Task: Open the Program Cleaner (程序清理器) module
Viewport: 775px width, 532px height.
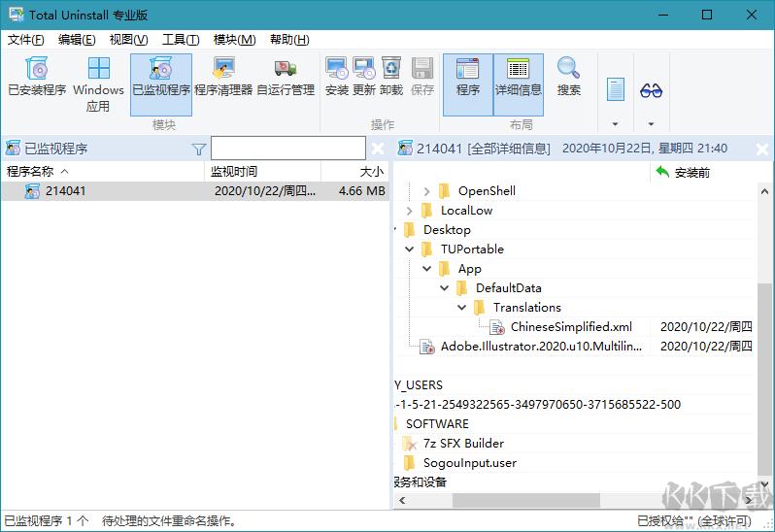Action: pyautogui.click(x=223, y=77)
